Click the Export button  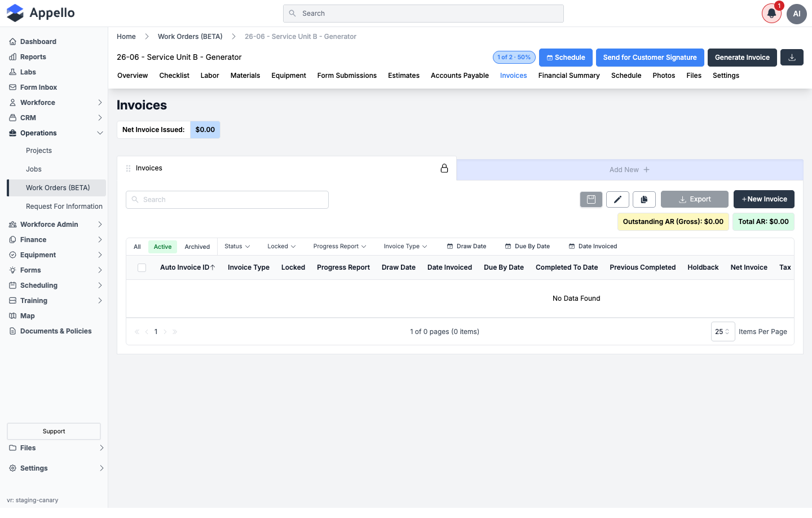tap(695, 199)
